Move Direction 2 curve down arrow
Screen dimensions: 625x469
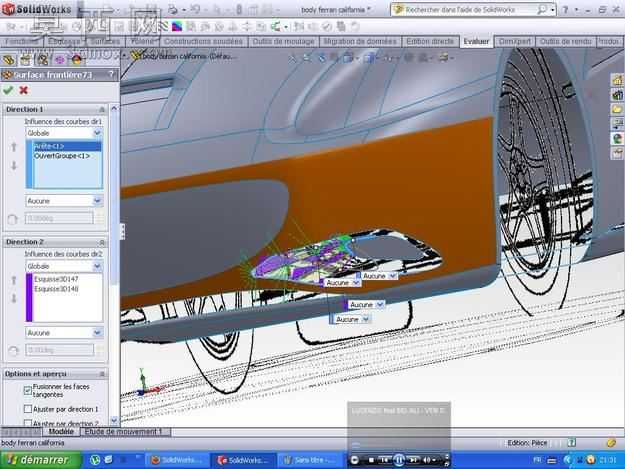[x=14, y=298]
